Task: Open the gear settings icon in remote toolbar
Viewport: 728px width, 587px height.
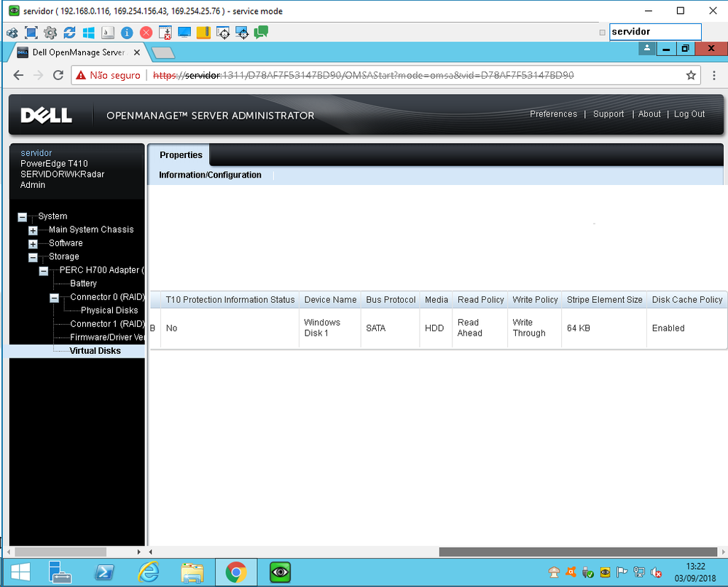Action: click(50, 33)
